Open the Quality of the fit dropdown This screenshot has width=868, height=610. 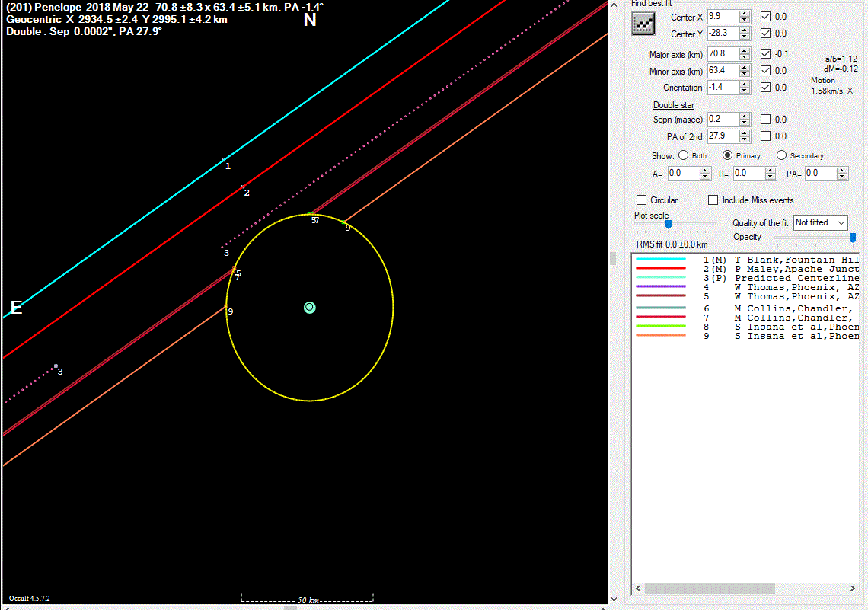tap(820, 222)
